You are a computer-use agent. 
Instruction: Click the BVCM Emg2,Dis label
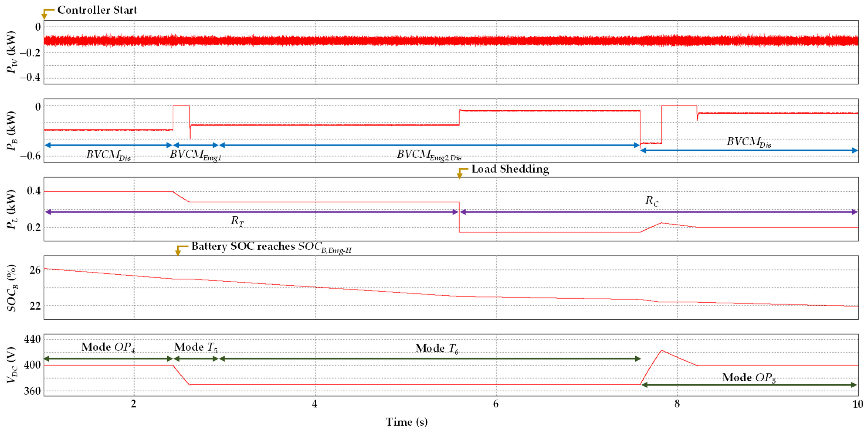pos(429,155)
